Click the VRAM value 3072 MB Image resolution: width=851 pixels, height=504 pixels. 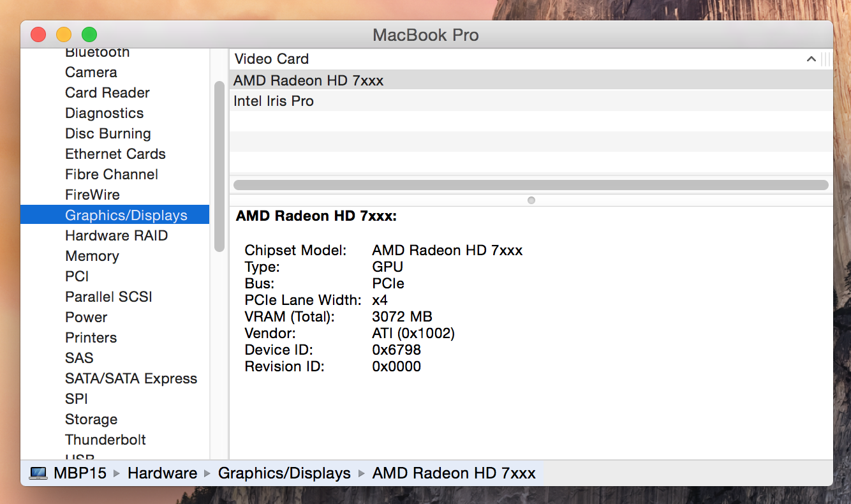(x=402, y=316)
